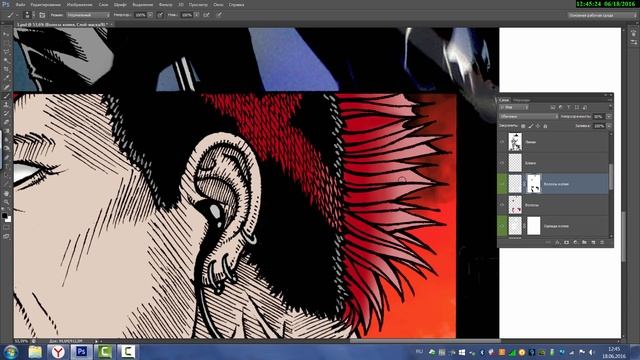Select the History Brush tool

click(6, 113)
